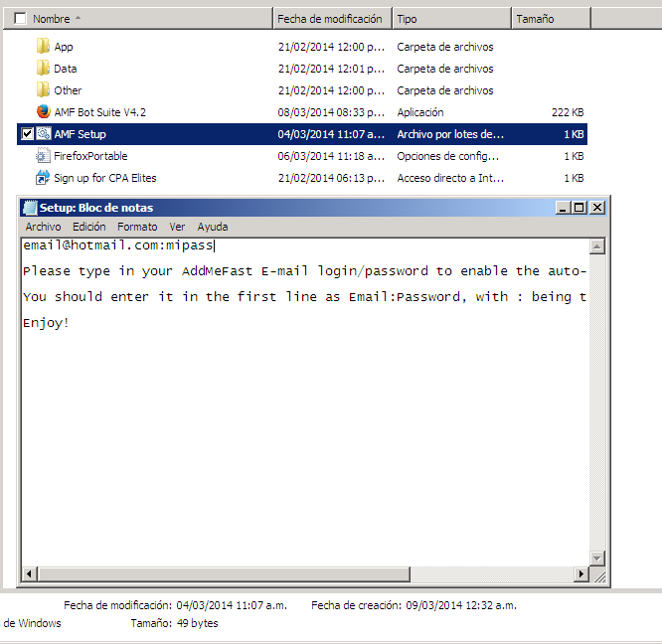This screenshot has height=644, width=662.
Task: Click the Fecha de modificación detail value
Action: click(x=232, y=605)
